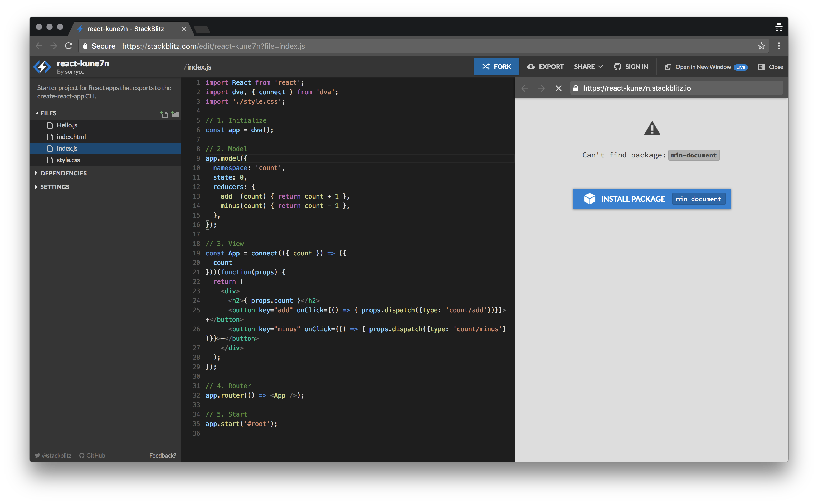Sign in with GitHub
Viewport: 818px width, 504px height.
click(x=631, y=67)
